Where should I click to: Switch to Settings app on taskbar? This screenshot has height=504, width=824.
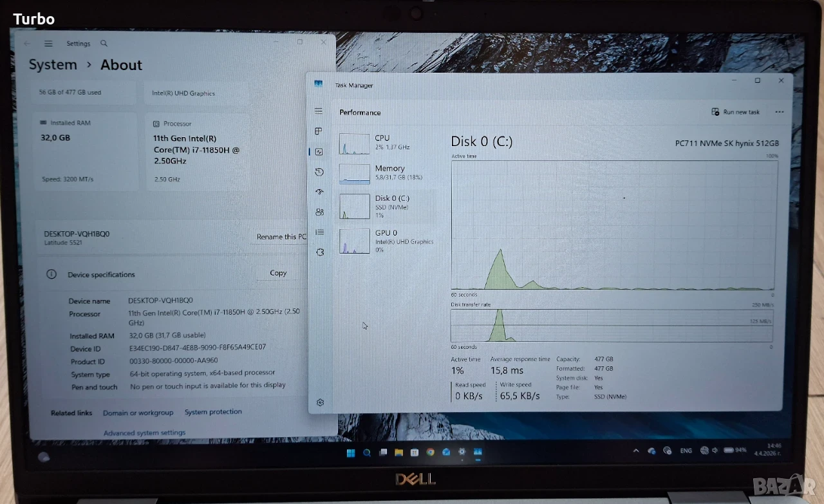tap(462, 452)
